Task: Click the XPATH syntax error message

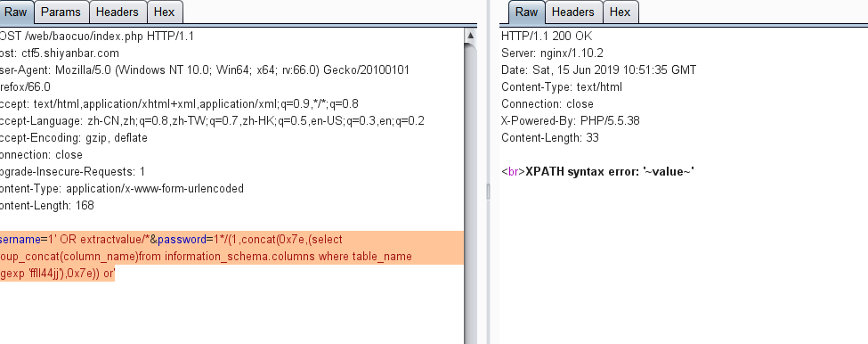Action: point(610,172)
